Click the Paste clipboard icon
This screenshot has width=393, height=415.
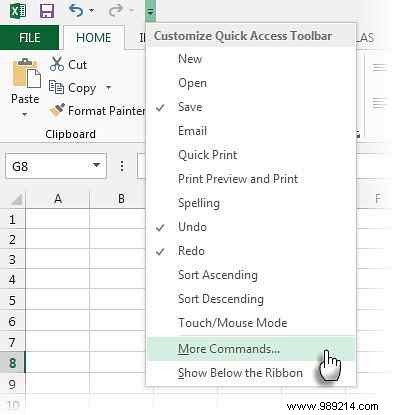click(x=27, y=73)
